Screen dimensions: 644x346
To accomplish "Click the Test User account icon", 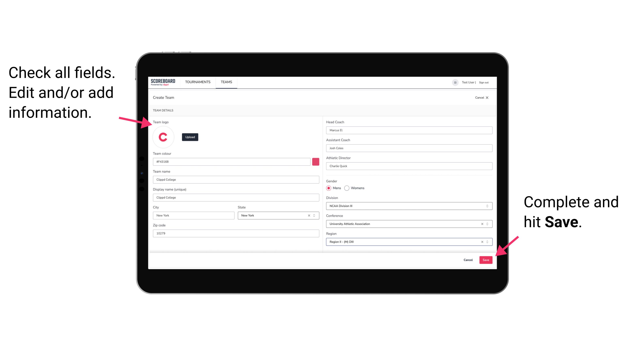I will click(x=454, y=82).
